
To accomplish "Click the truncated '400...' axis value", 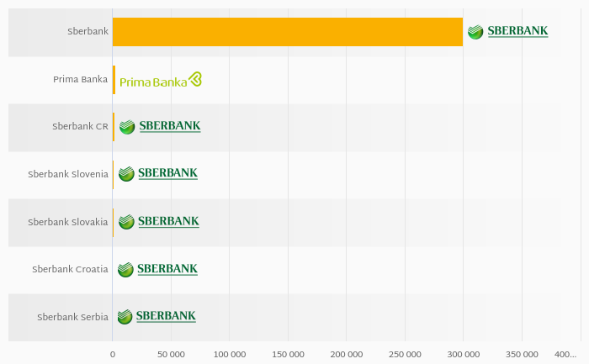I will click(565, 354).
